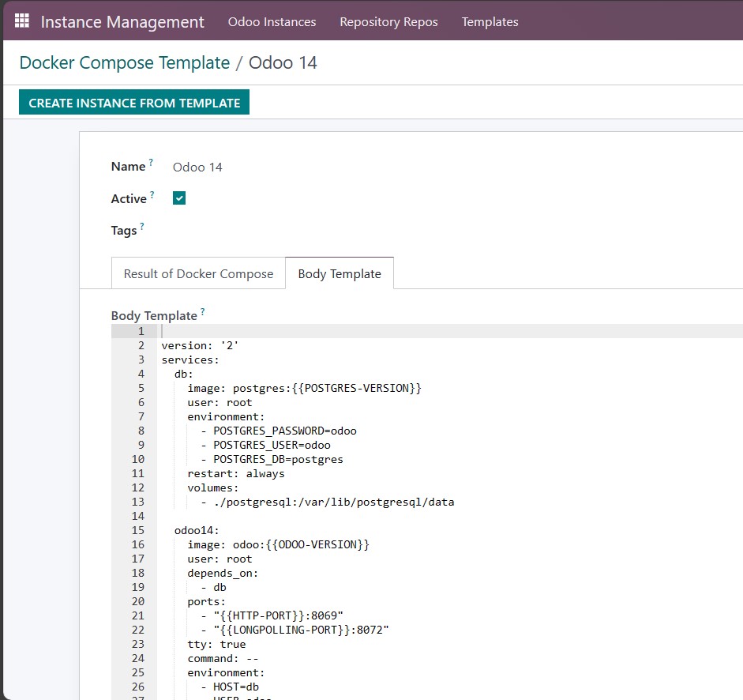
Task: Show help tooltip next to Name label
Action: click(x=151, y=162)
